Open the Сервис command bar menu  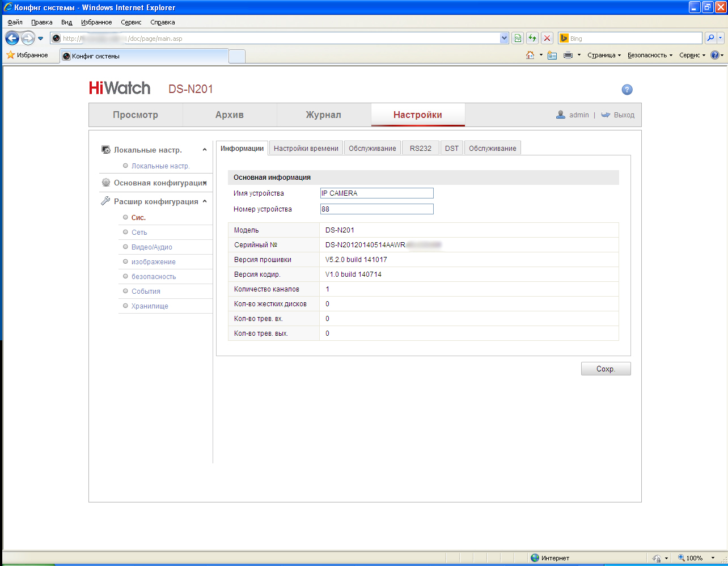tap(692, 55)
